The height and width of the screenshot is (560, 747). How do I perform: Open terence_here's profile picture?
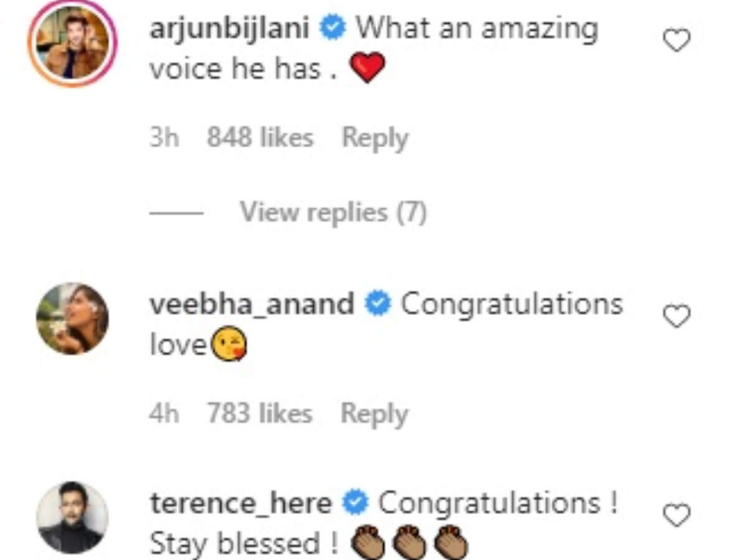click(x=72, y=516)
